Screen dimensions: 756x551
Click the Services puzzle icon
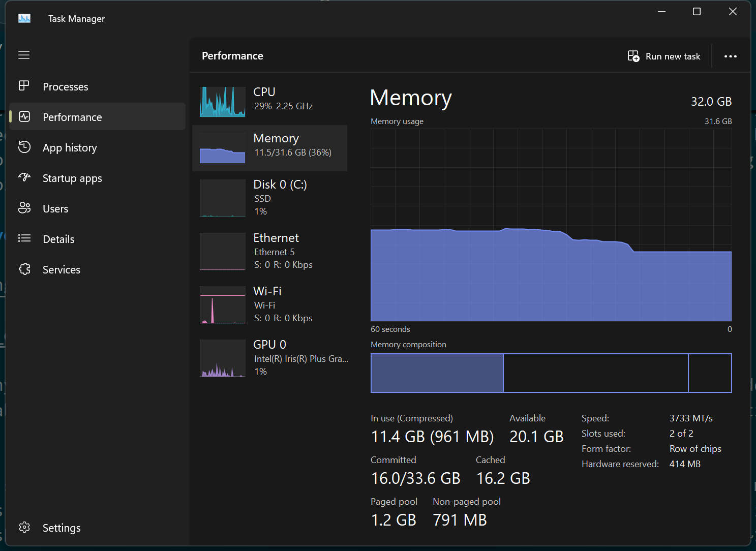pos(24,269)
